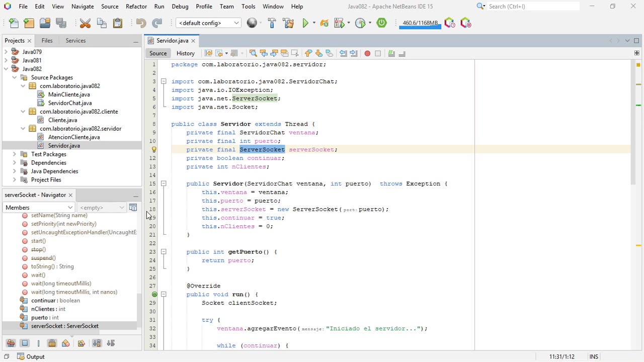Click the Shift Line Left icon
The image size is (644, 362).
[343, 53]
